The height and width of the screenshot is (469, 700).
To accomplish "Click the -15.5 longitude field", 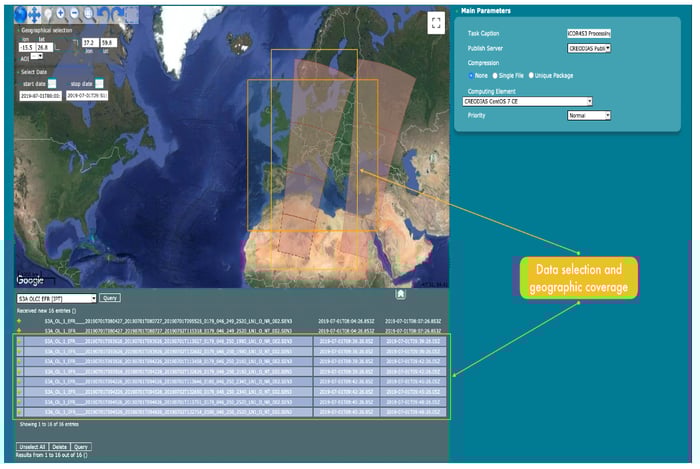I will (27, 47).
